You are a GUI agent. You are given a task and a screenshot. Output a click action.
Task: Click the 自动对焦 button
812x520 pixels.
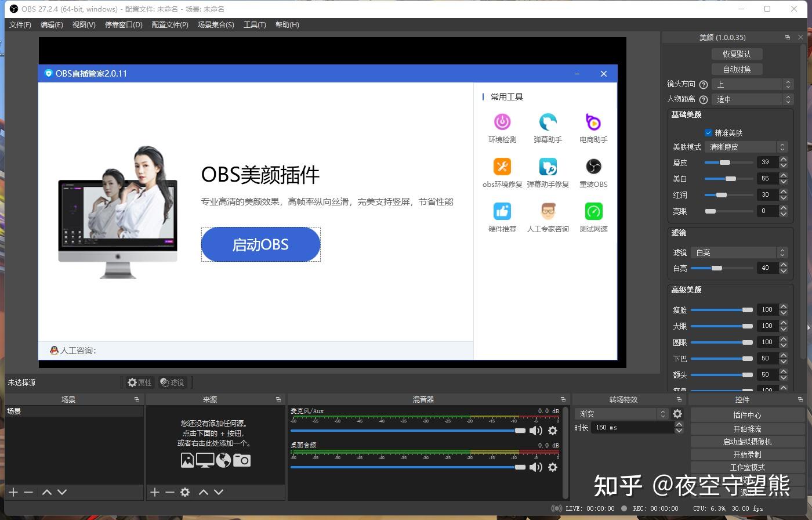[x=737, y=69]
